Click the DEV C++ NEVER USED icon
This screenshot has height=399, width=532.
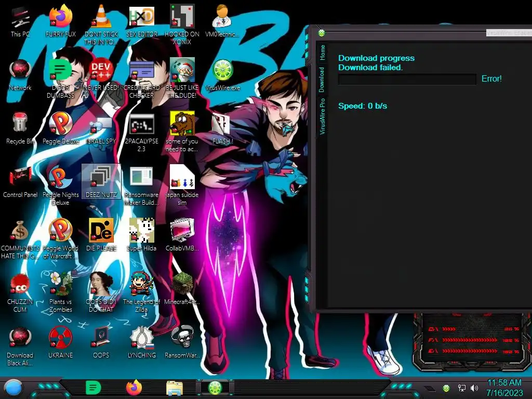point(101,75)
